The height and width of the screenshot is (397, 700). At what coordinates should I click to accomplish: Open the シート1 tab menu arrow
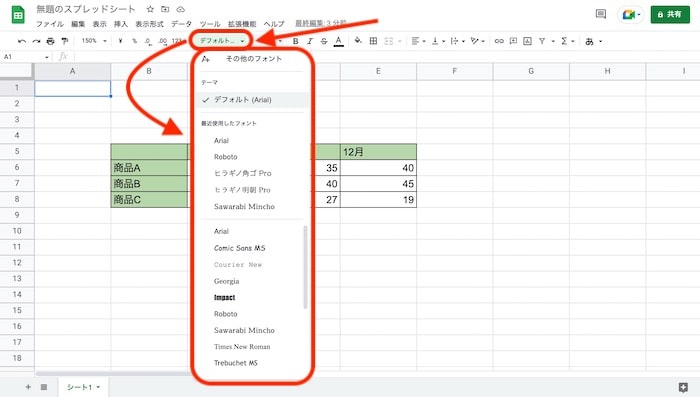tap(98, 387)
